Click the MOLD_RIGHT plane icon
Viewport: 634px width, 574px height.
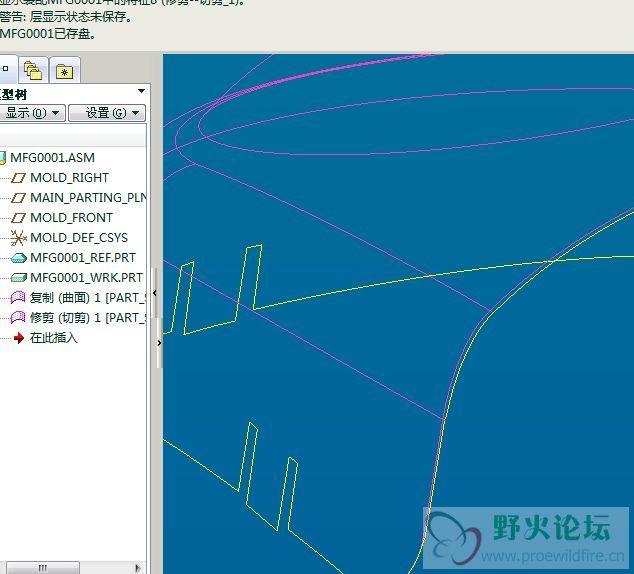click(x=18, y=178)
